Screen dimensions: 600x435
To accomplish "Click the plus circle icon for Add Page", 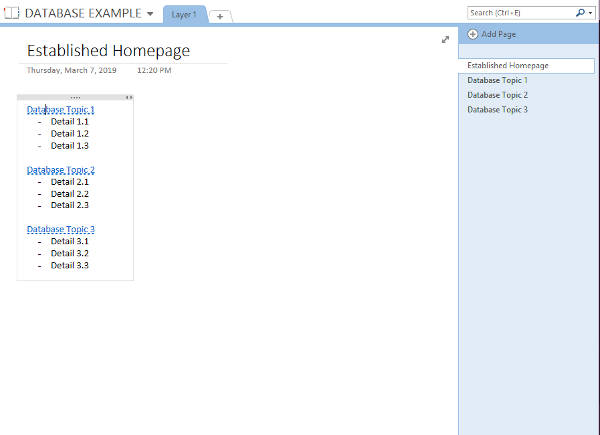I will [472, 34].
